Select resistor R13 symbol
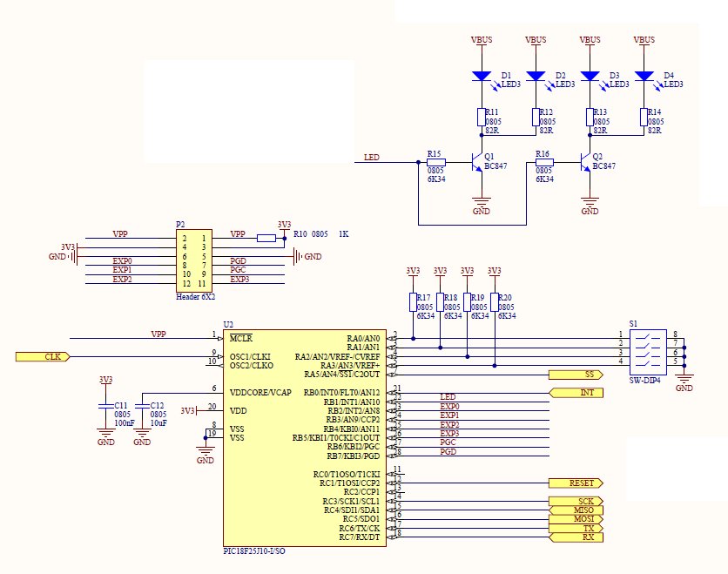The image size is (728, 574). (x=590, y=117)
